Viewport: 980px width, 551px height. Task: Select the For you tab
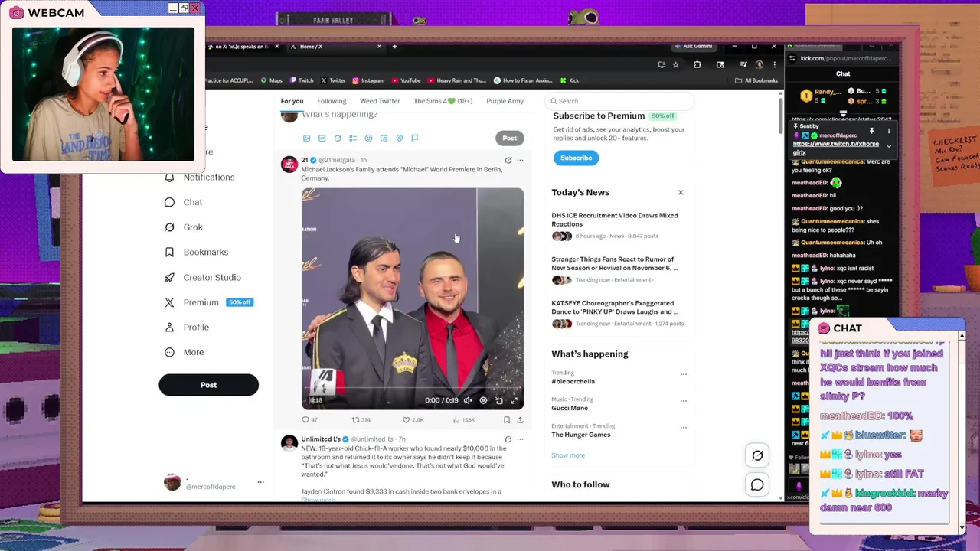[x=292, y=101]
